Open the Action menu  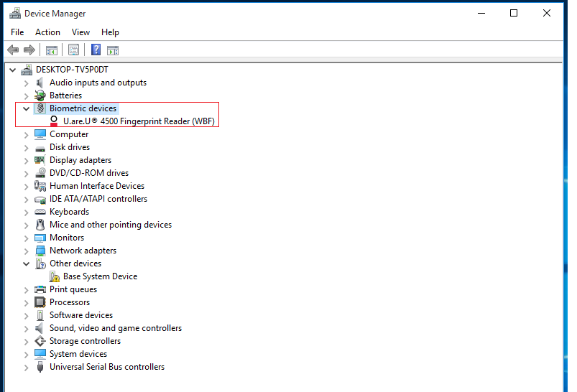point(47,32)
